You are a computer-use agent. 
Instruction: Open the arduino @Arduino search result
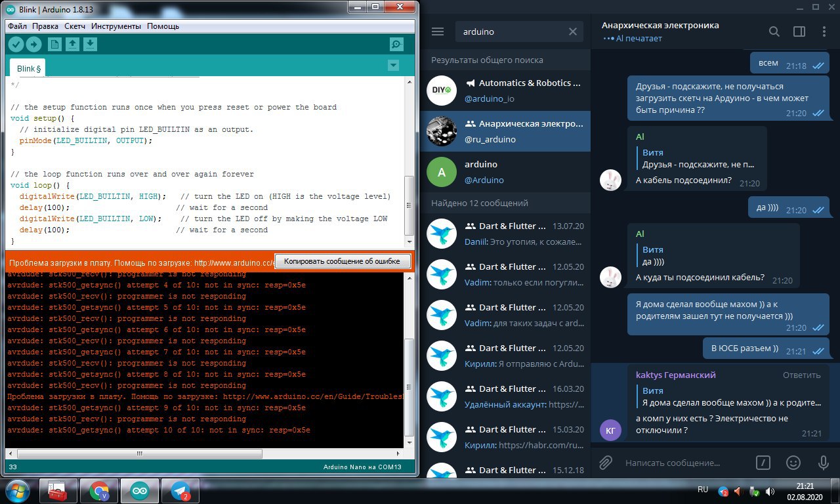506,172
